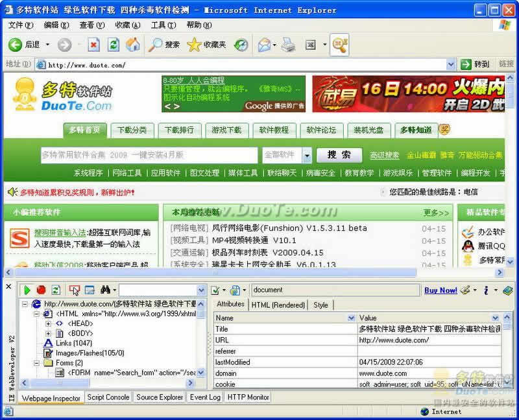This screenshot has height=420, width=519.
Task: Click the Refresh DOM tree icon
Action: [x=56, y=290]
